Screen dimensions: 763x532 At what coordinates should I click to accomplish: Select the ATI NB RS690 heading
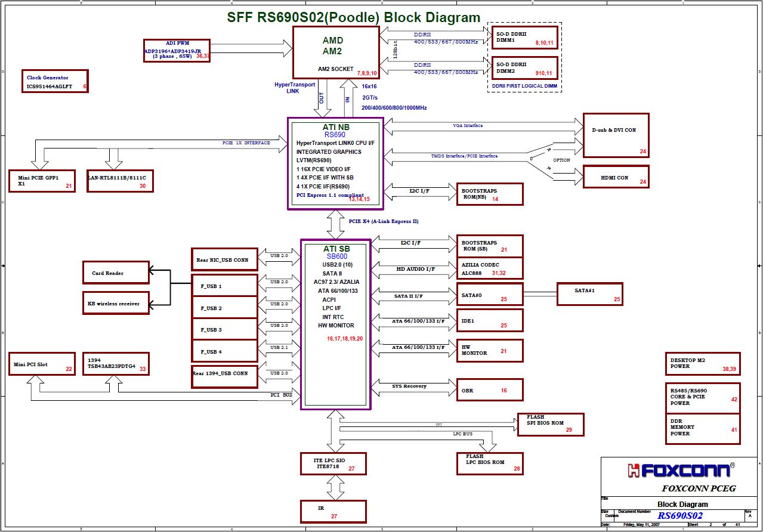click(335, 131)
